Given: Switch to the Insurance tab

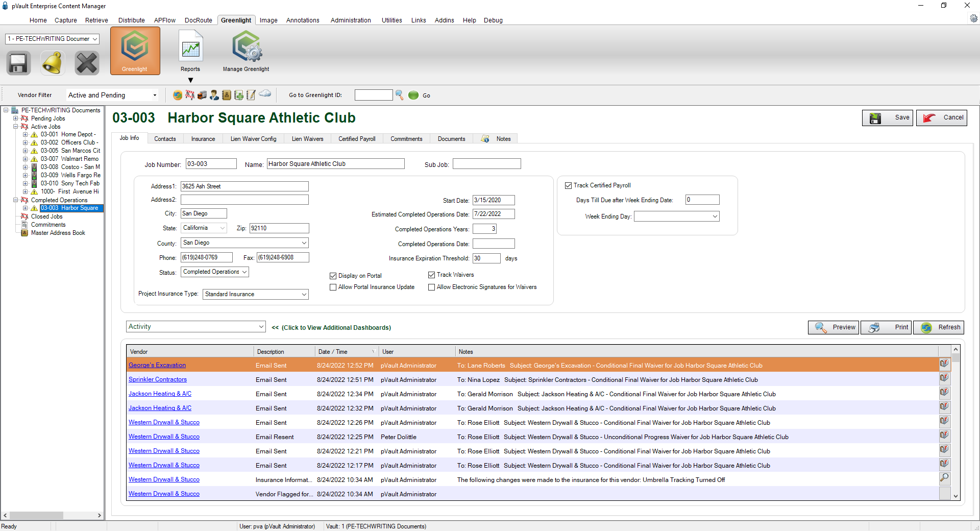Looking at the screenshot, I should (x=203, y=139).
